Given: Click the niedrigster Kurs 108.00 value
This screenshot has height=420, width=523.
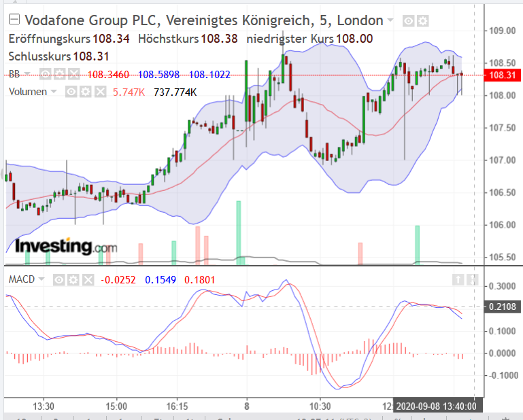Looking at the screenshot, I should click(354, 39).
